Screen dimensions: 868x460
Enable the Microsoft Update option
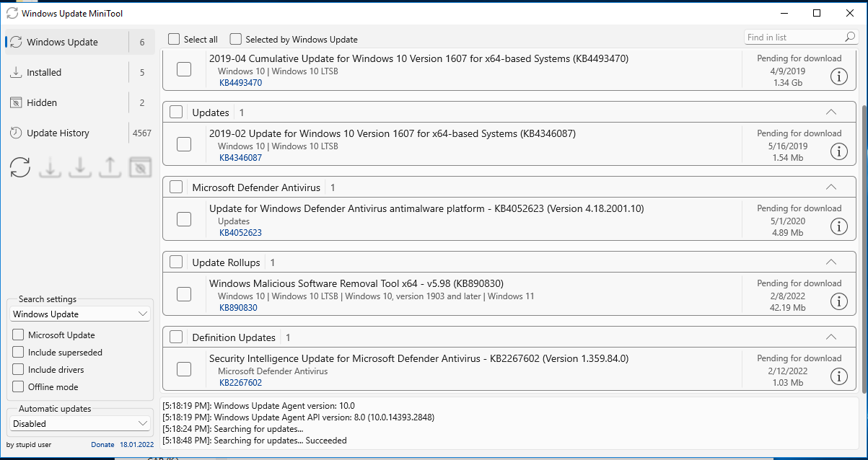(x=18, y=335)
